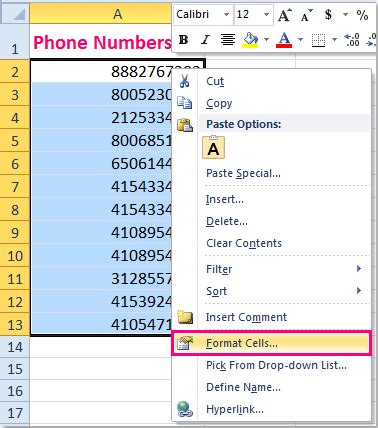Screen dimensions: 378x428
Task: Click cell starting with 8005230
Action: click(x=101, y=95)
